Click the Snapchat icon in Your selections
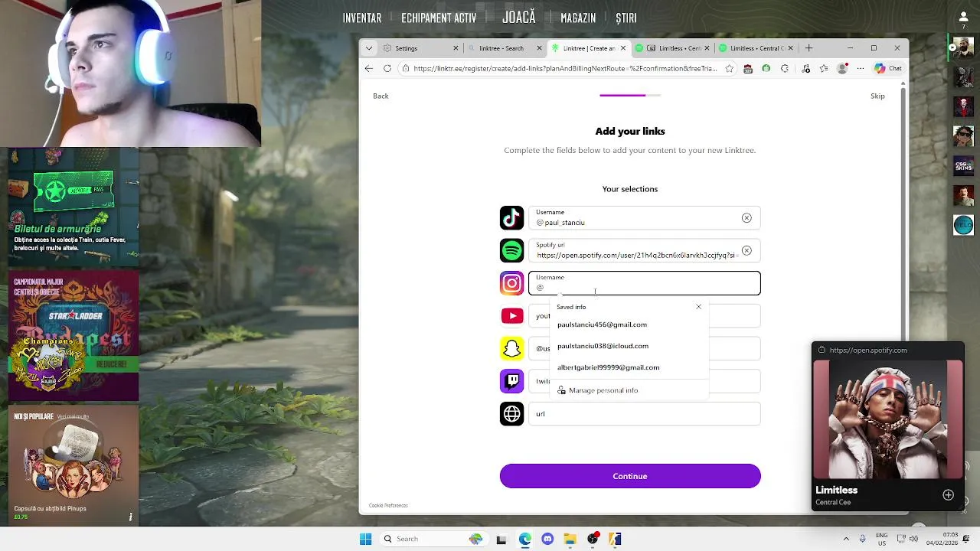Screen dimensions: 980x551 coord(512,348)
